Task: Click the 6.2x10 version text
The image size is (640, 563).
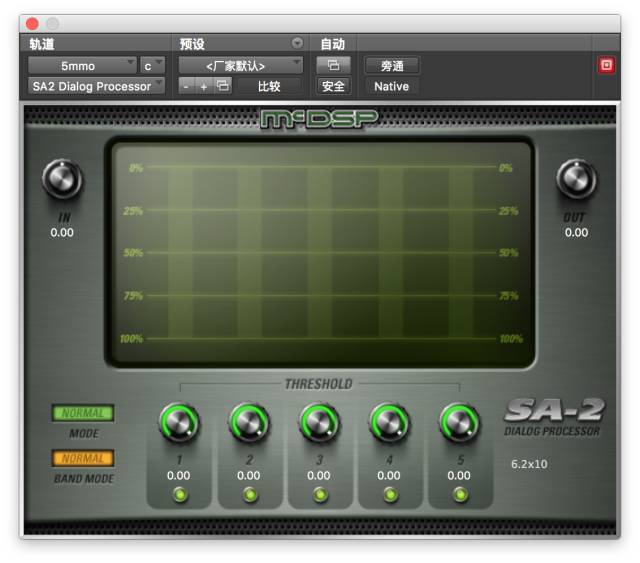Action: (x=529, y=464)
